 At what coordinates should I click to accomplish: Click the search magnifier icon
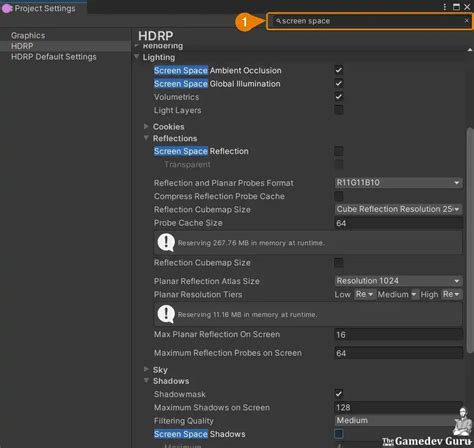coord(278,21)
